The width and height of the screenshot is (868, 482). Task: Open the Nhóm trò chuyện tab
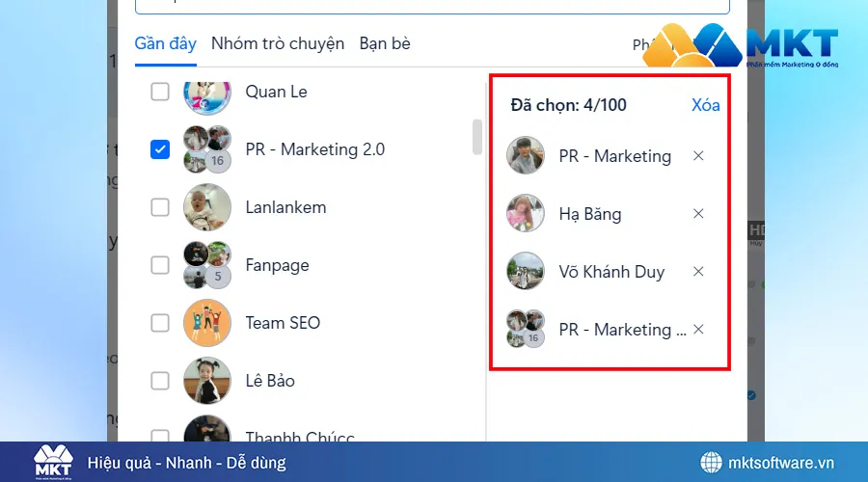pyautogui.click(x=278, y=43)
